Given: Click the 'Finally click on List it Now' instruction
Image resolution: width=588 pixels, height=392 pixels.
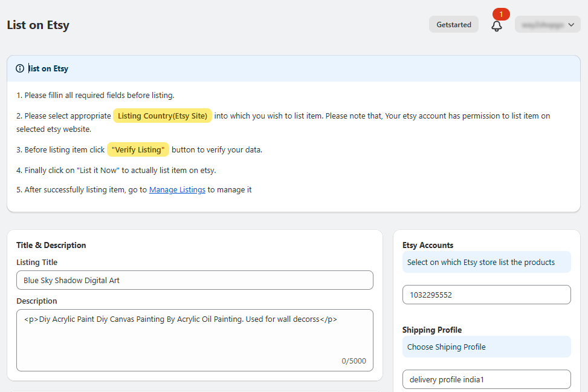Looking at the screenshot, I should 116,170.
